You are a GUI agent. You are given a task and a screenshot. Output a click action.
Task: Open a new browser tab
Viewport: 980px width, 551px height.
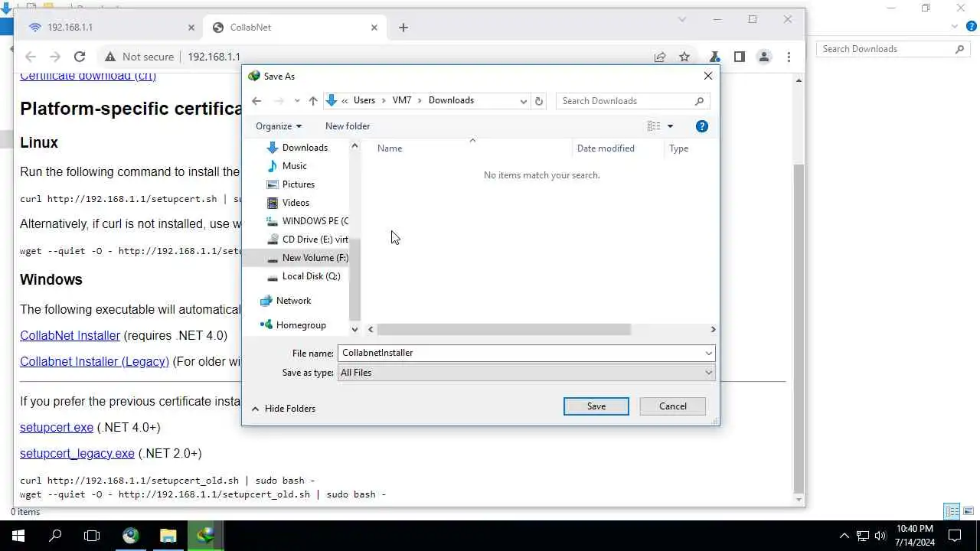403,28
